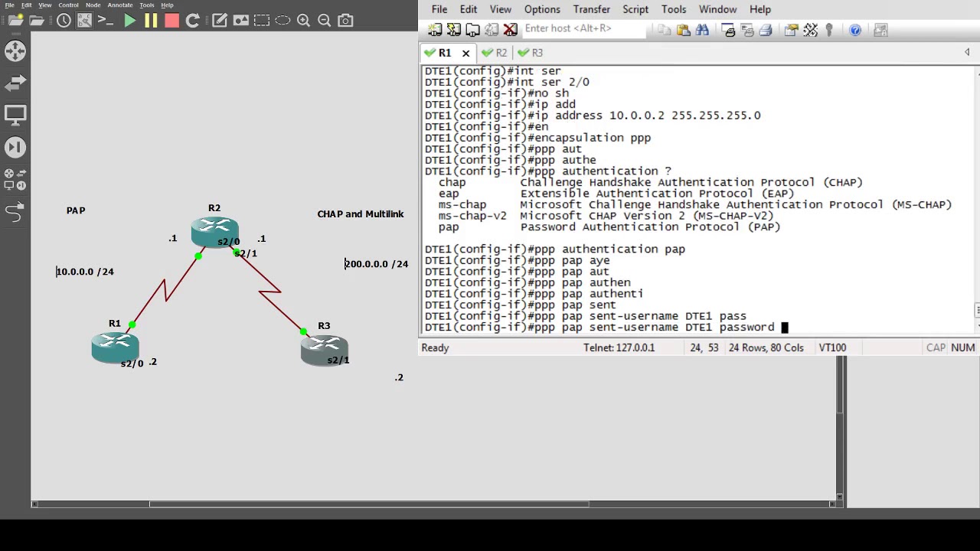Browse switches in device sidebar
This screenshot has height=551, width=980.
pos(15,83)
